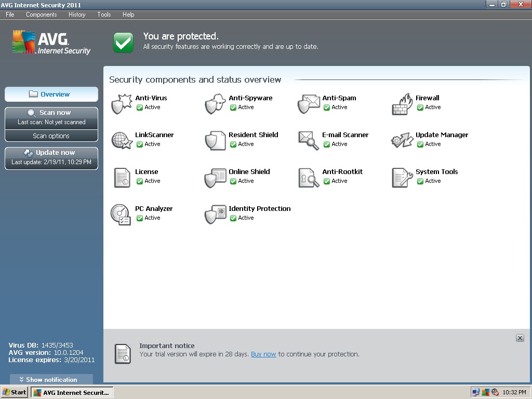Click the Buy now link
The height and width of the screenshot is (399, 532).
[263, 354]
